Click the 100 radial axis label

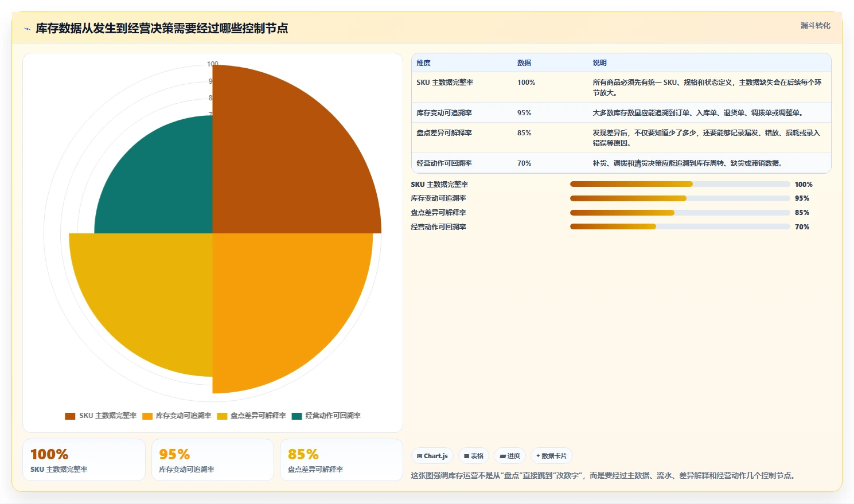click(213, 64)
